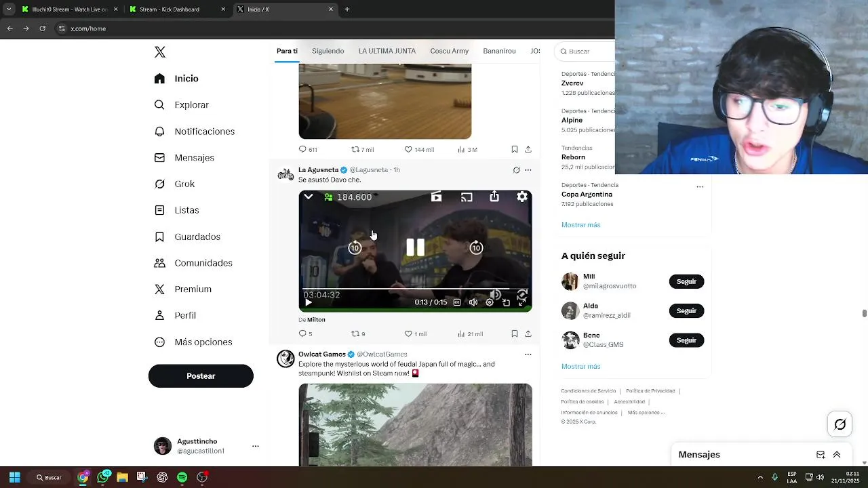Screen dimensions: 868x488
Task: Open Spotify from the taskbar
Action: pos(182,477)
